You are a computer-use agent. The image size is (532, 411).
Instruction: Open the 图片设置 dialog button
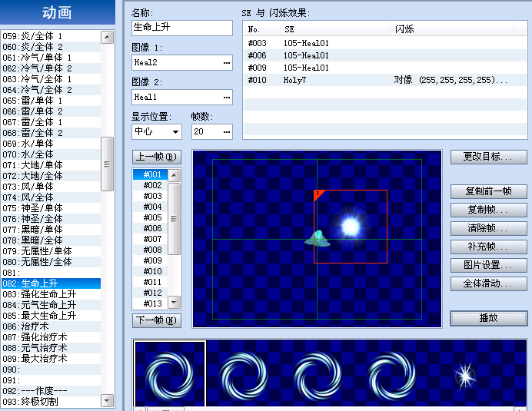pos(489,265)
